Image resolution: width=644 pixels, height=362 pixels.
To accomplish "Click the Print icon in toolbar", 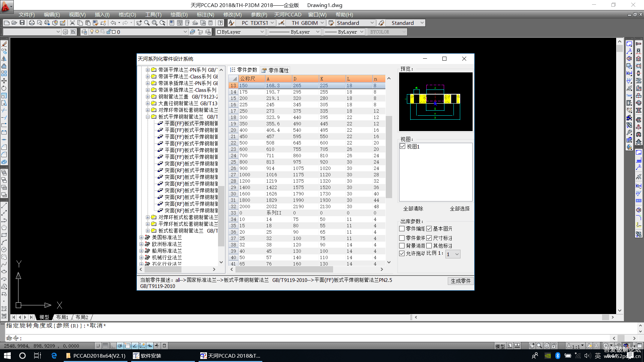I will point(32,23).
